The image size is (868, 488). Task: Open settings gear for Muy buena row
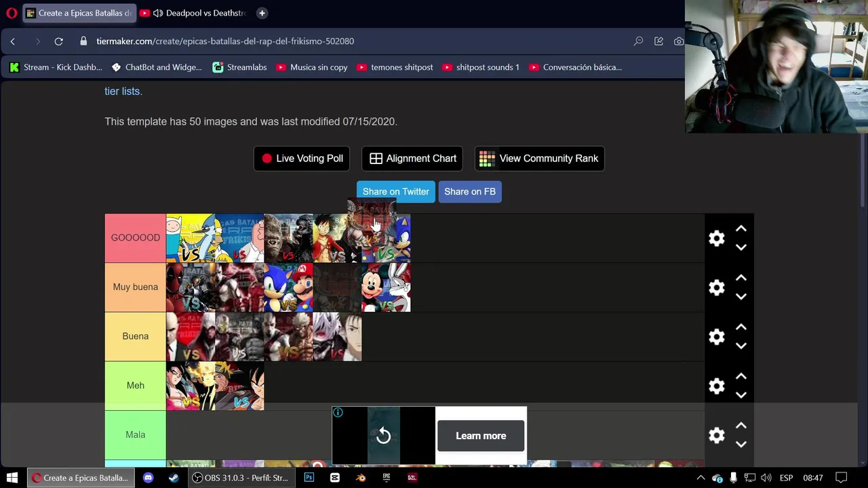click(717, 287)
